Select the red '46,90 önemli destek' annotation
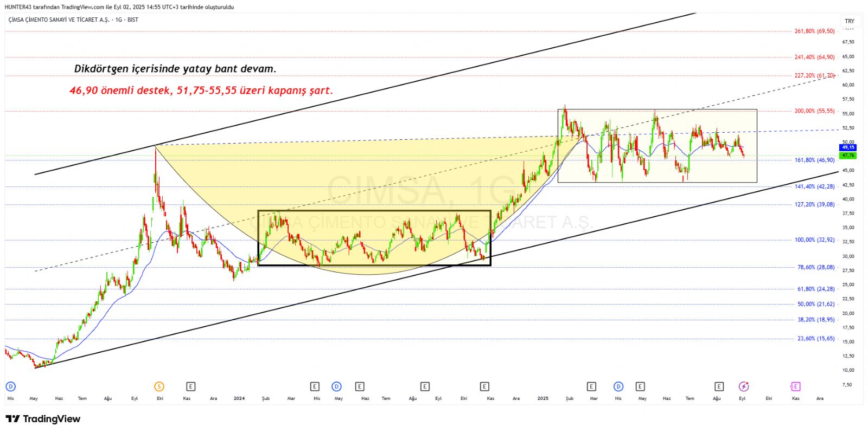This screenshot has width=868, height=433. (201, 91)
